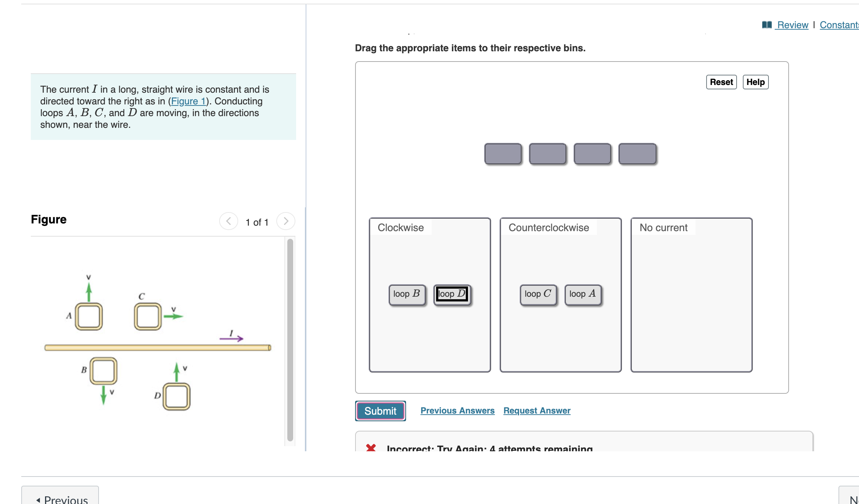
Task: Select the loop C item
Action: click(x=538, y=294)
